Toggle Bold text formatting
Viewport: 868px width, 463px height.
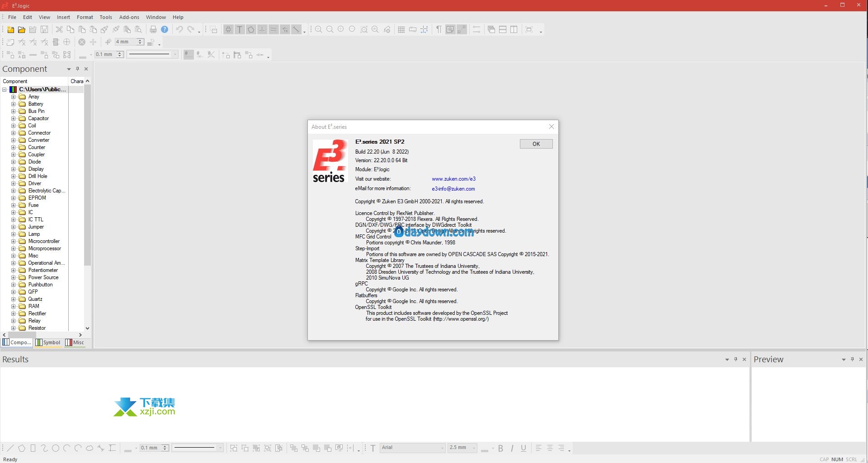point(500,448)
